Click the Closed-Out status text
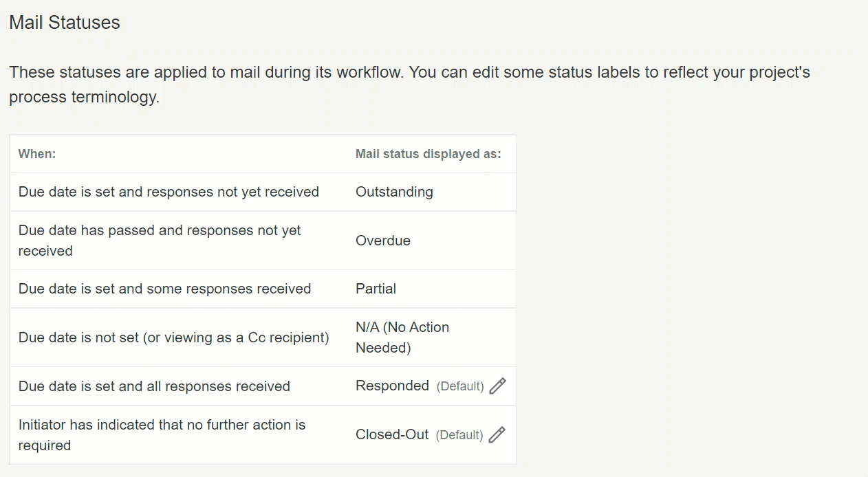 392,435
